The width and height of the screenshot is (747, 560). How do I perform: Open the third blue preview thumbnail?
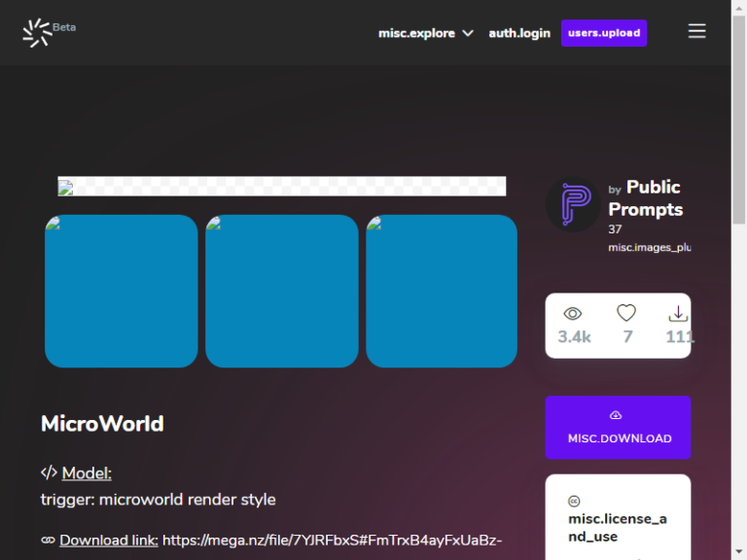[442, 291]
